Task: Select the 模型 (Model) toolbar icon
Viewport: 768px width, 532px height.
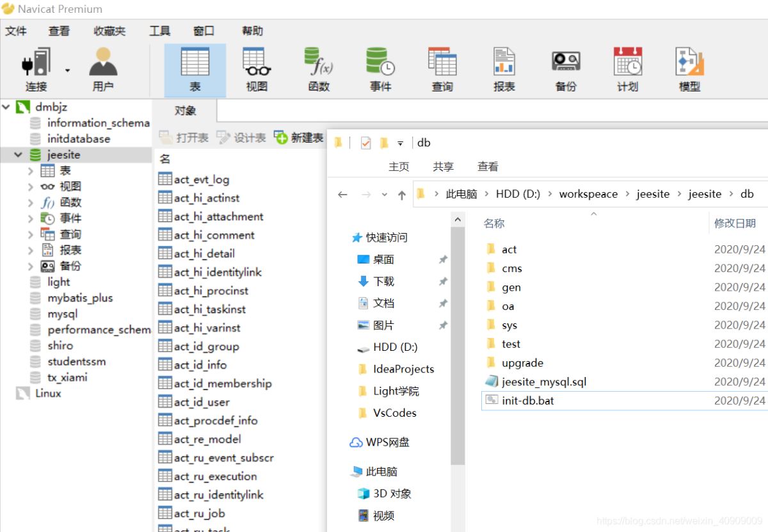Action: pyautogui.click(x=690, y=69)
